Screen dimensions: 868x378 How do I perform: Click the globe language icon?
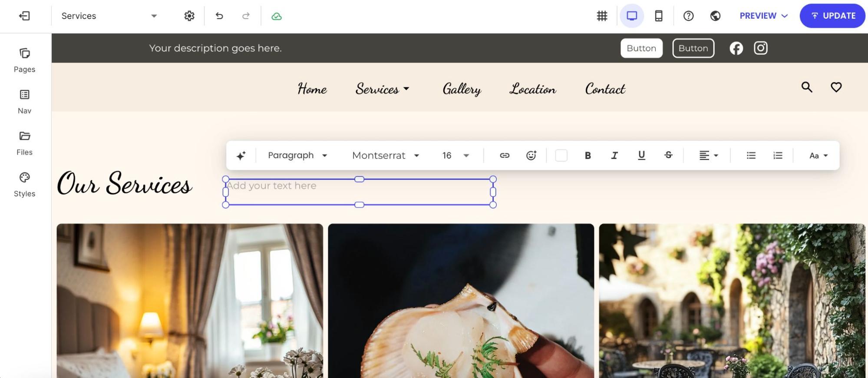[x=715, y=16]
